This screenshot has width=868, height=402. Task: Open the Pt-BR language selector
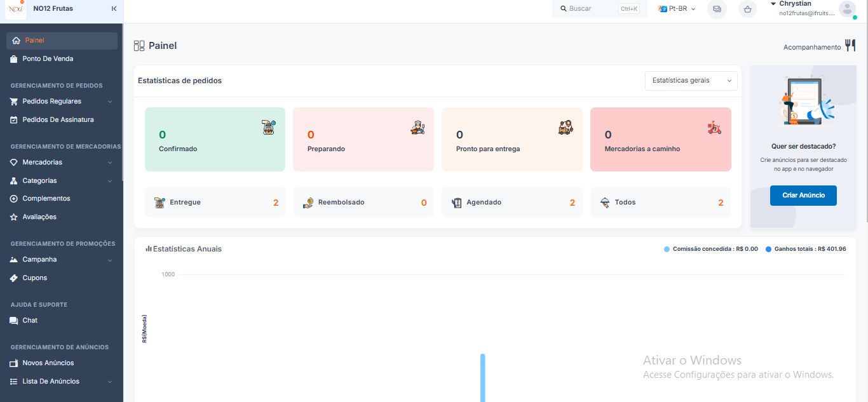tap(677, 9)
